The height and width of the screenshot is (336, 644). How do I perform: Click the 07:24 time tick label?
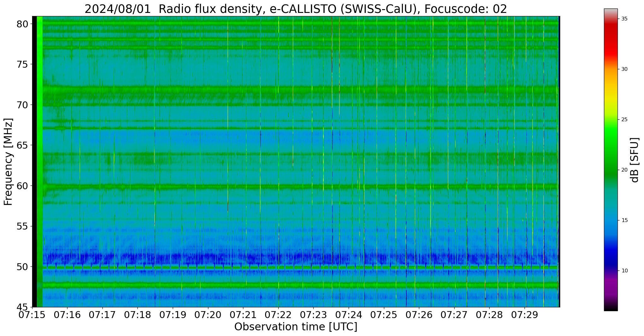(x=349, y=315)
